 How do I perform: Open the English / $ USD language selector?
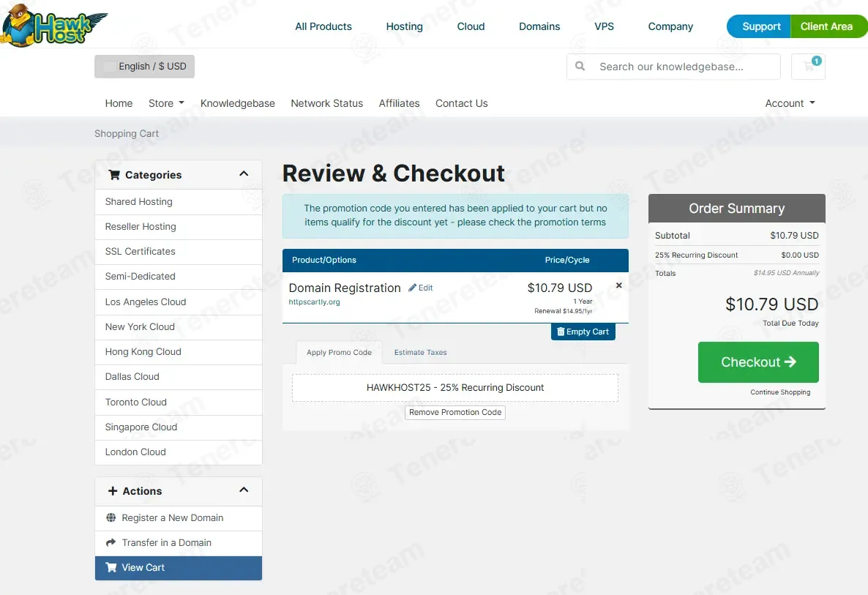(x=144, y=67)
